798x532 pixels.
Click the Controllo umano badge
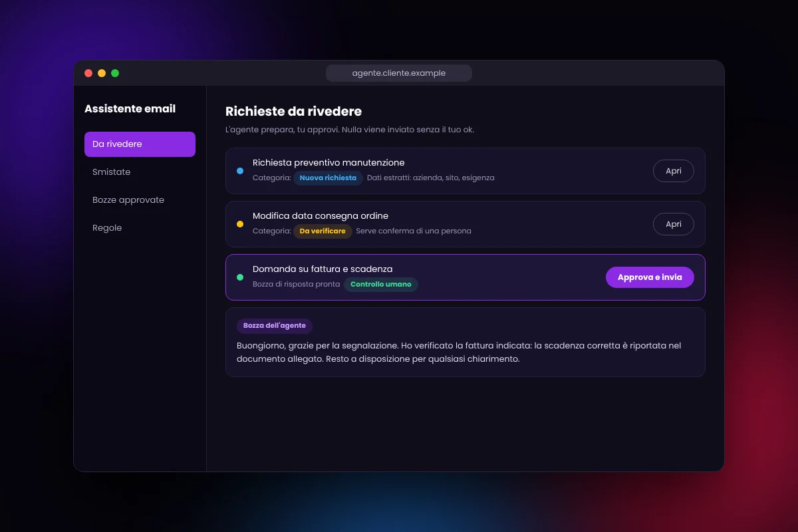pos(381,284)
